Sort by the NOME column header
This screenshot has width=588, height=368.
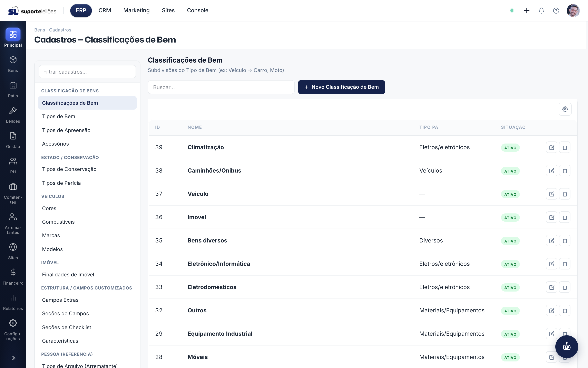click(x=195, y=127)
